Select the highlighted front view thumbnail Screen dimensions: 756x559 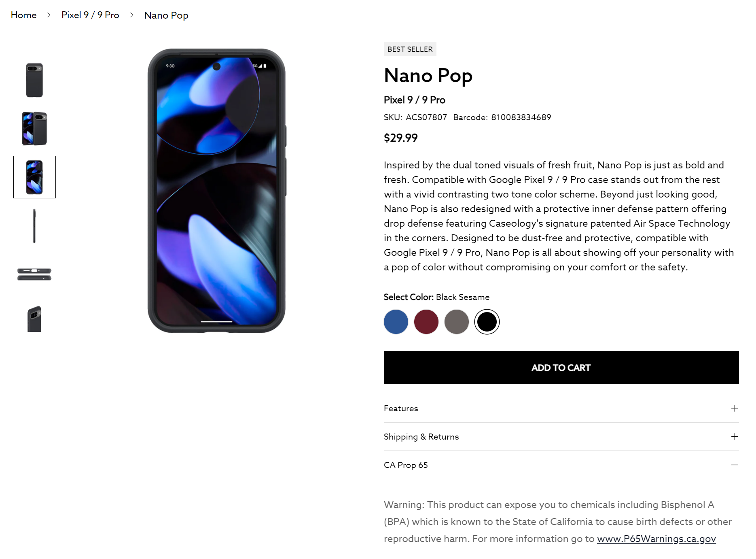pyautogui.click(x=34, y=177)
